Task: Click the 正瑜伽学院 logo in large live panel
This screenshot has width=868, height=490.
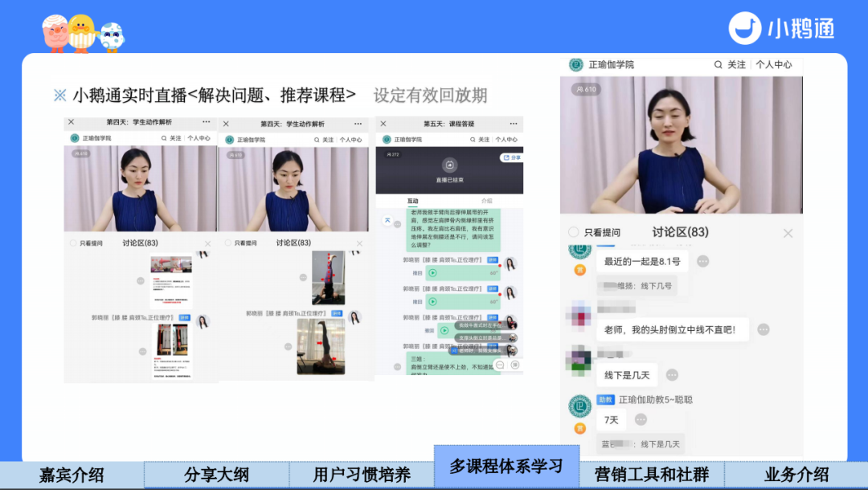Action: coord(576,65)
